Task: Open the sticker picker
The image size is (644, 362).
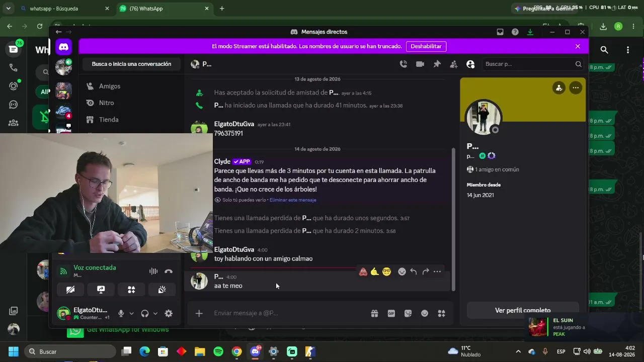Action: (x=408, y=313)
